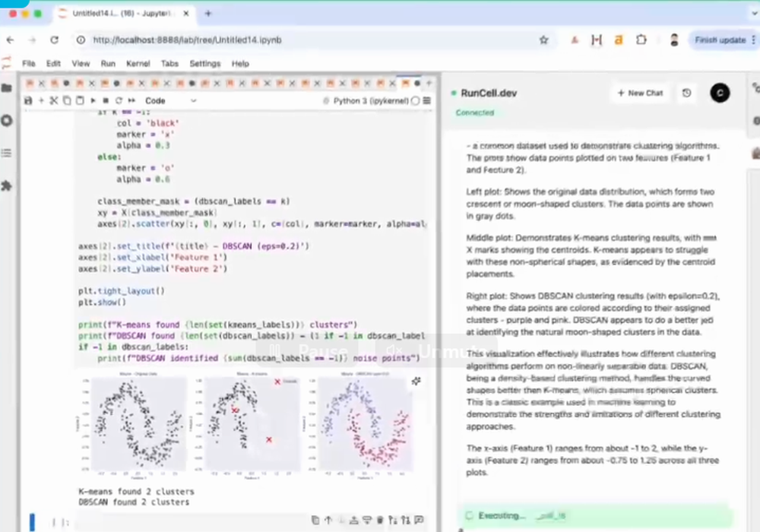
Task: View site information icon beside the URL
Action: pos(81,40)
